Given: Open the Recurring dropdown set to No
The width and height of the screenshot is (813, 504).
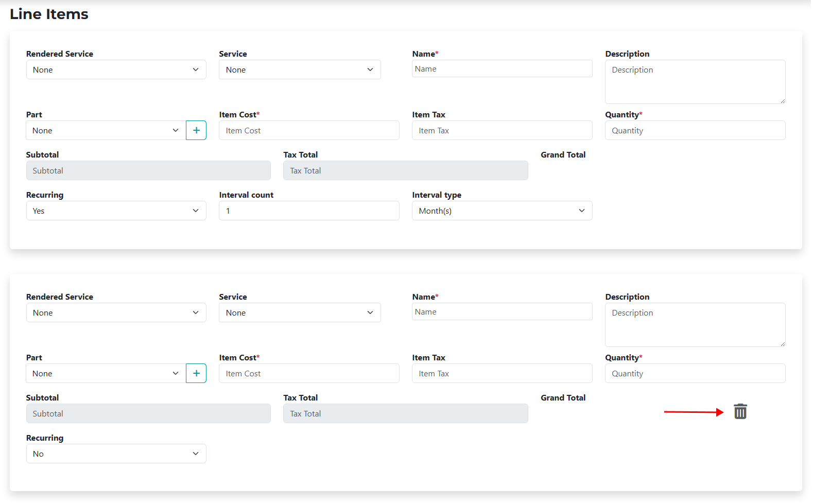Looking at the screenshot, I should click(116, 454).
